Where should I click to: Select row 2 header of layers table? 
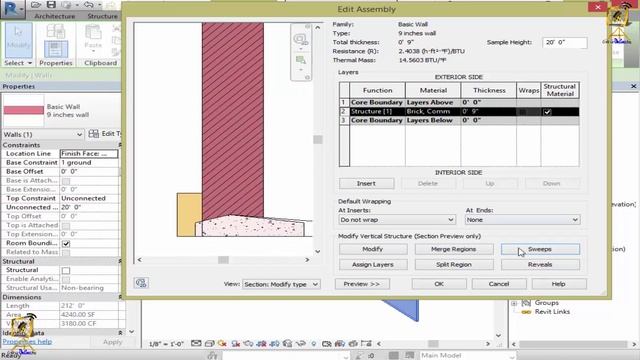344,111
